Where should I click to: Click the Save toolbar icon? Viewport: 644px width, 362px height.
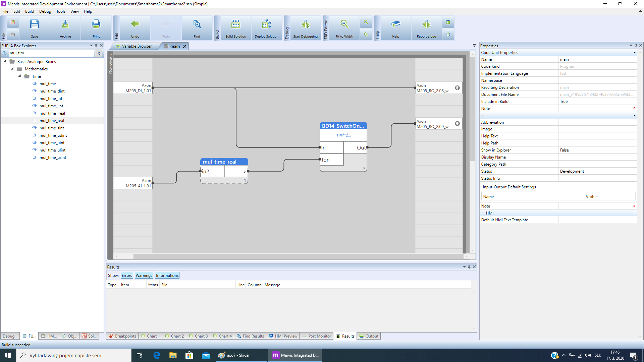[x=34, y=24]
